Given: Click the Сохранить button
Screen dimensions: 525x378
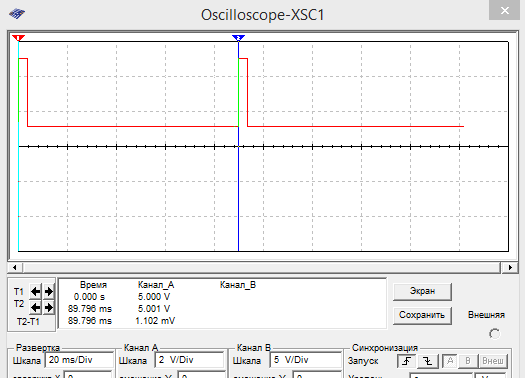Looking at the screenshot, I should [422, 315].
